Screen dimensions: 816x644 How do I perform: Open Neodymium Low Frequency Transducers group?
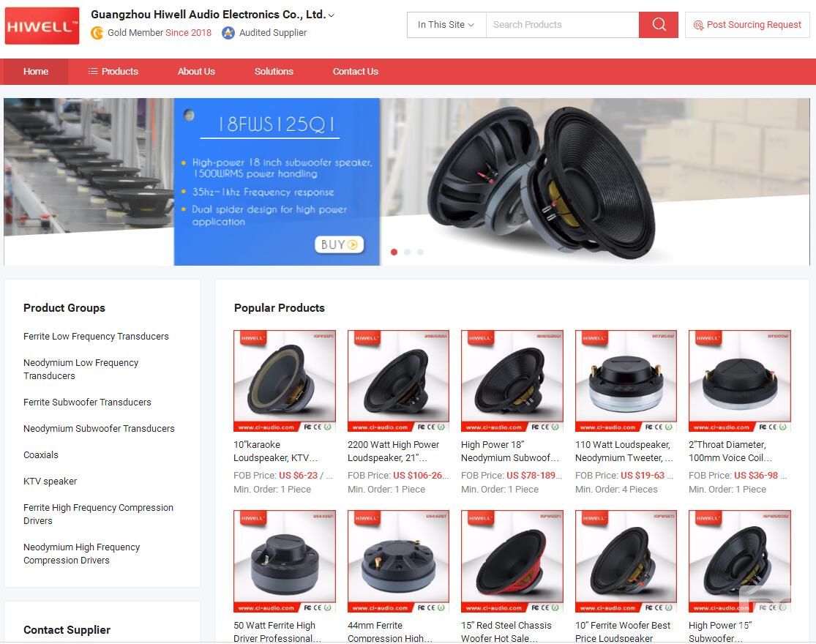coord(81,370)
